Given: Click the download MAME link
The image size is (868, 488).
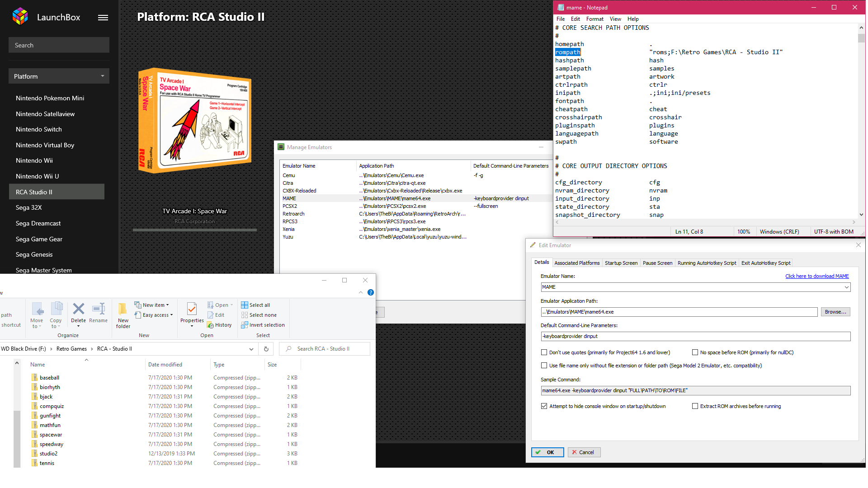Looking at the screenshot, I should [x=816, y=276].
